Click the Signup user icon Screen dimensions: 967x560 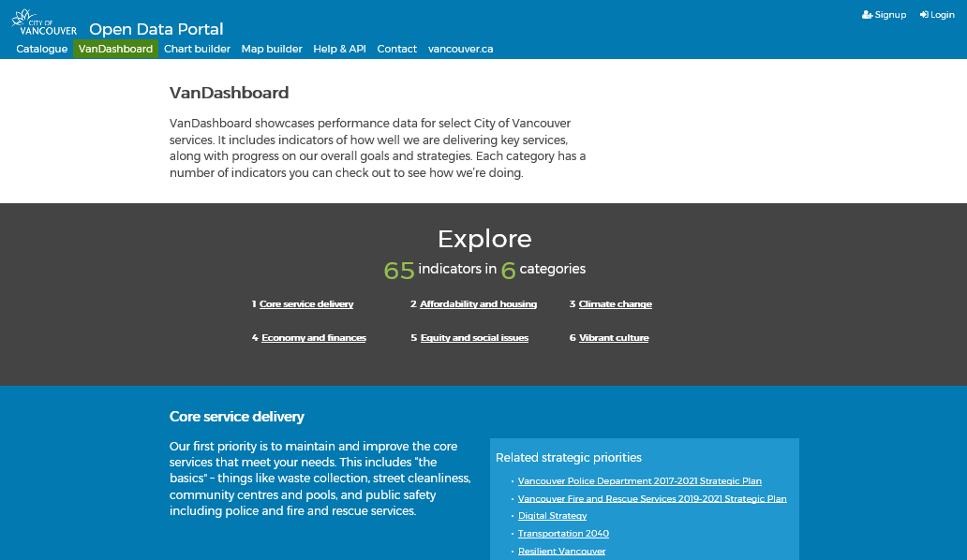tap(867, 15)
